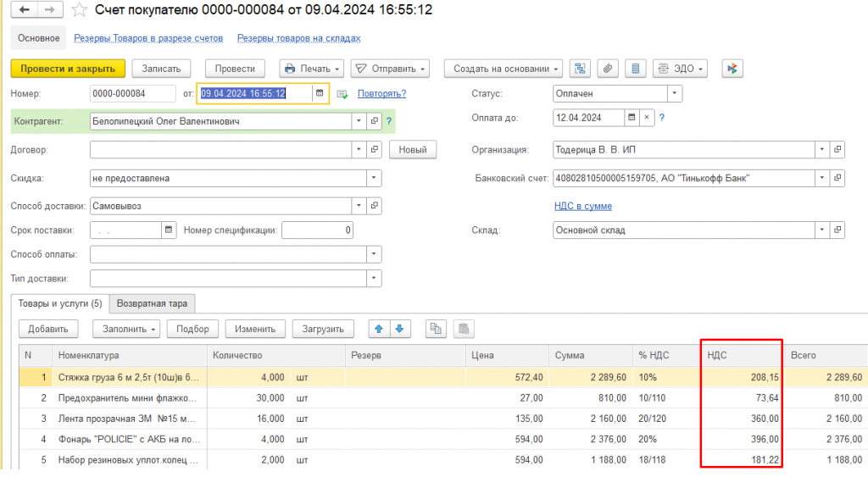
Task: Click the Провести button
Action: [235, 69]
